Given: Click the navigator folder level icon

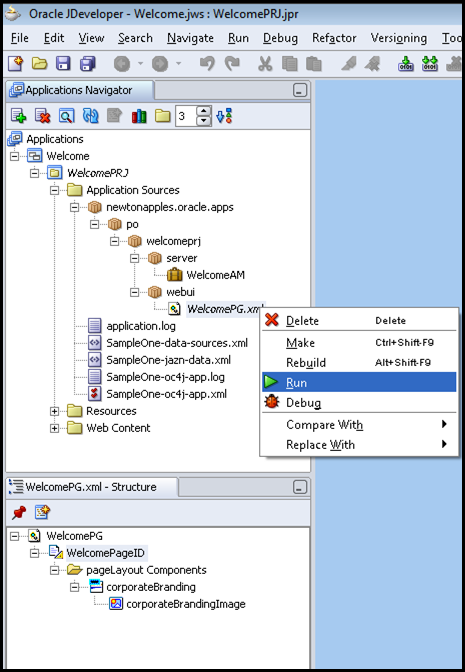Looking at the screenshot, I should click(163, 116).
